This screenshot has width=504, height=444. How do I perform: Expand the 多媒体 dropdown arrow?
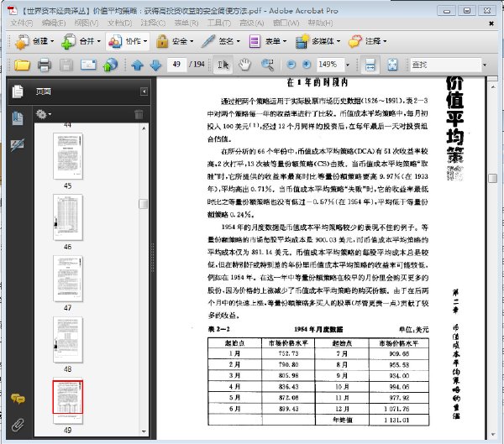pos(339,41)
